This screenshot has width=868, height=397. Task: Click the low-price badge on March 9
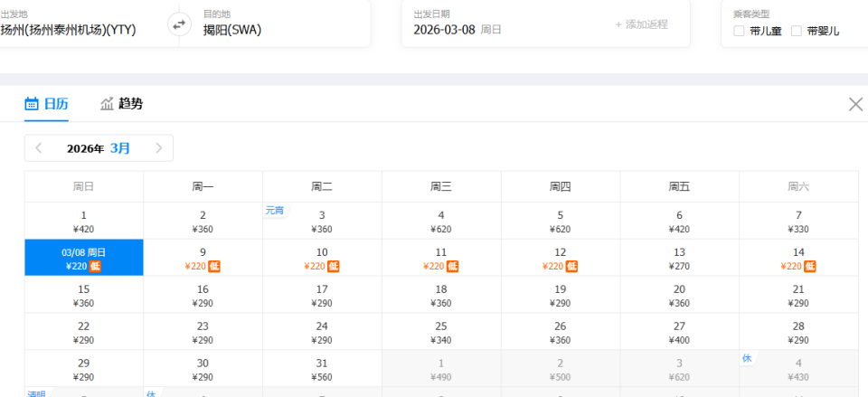(x=214, y=266)
